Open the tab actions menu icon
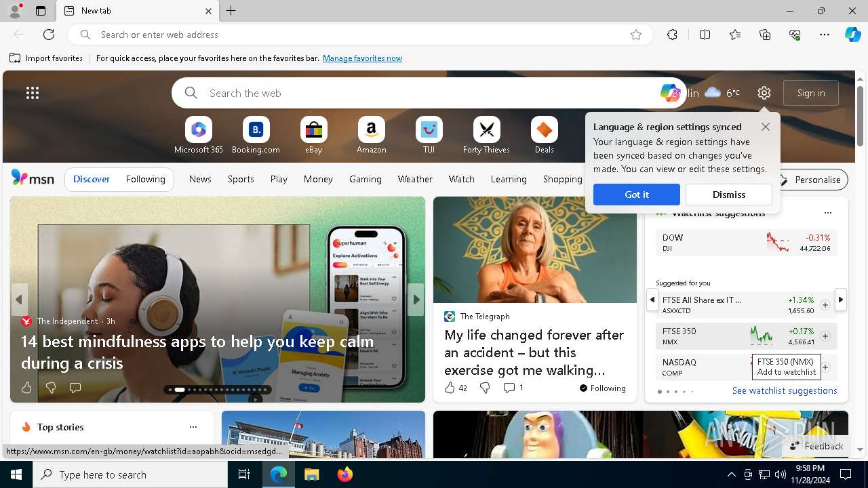The width and height of the screenshot is (868, 488). [x=41, y=11]
